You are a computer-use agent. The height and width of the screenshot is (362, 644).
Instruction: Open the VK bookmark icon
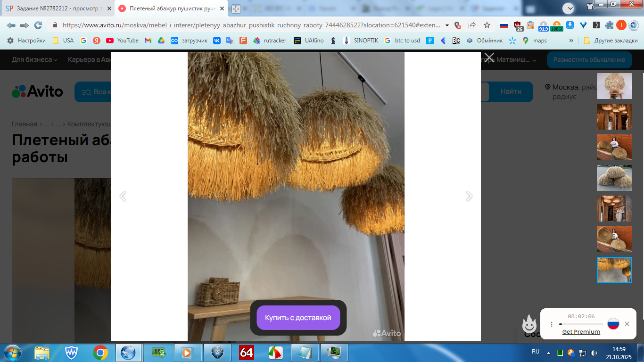(x=217, y=41)
